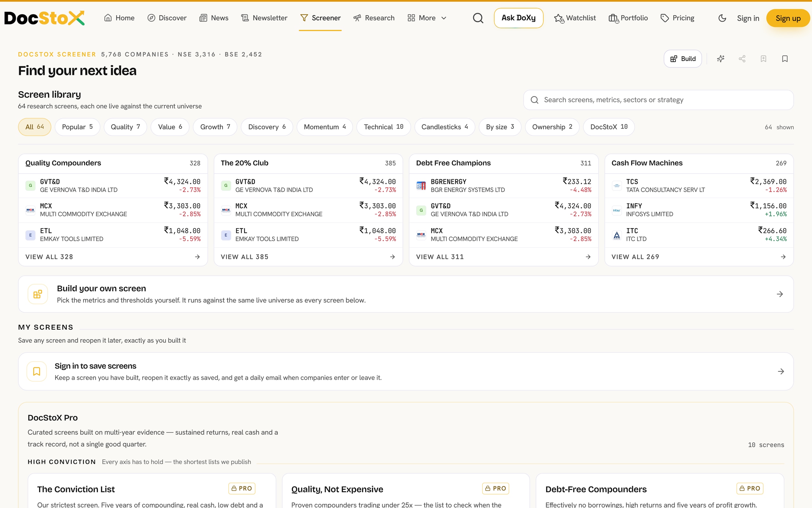Toggle dark mode with the moon icon
812x508 pixels.
[x=722, y=18]
